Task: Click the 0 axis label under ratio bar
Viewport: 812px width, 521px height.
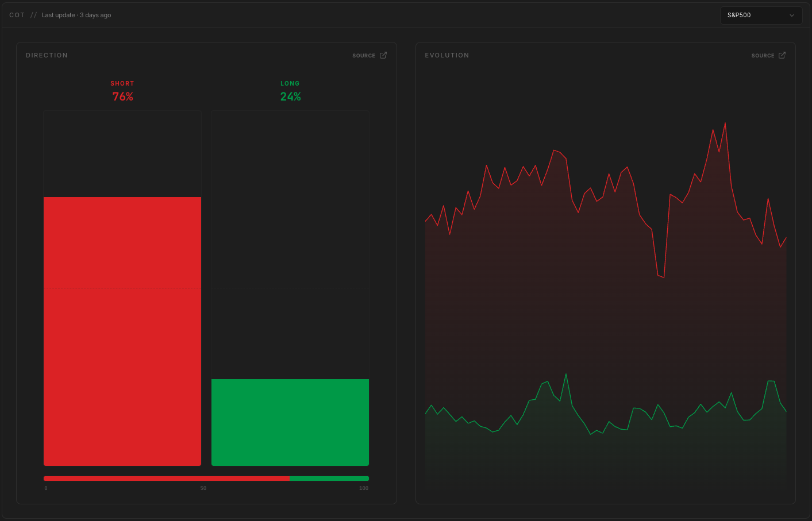Action: coord(46,488)
